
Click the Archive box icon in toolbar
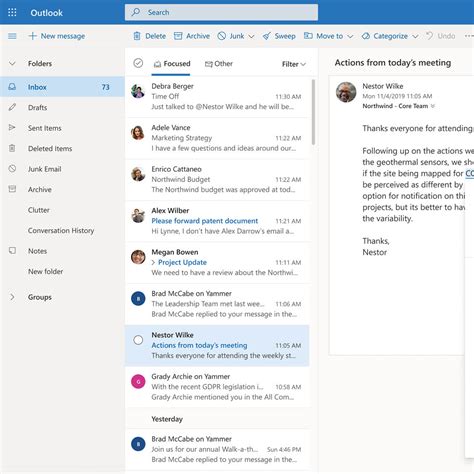(x=178, y=36)
